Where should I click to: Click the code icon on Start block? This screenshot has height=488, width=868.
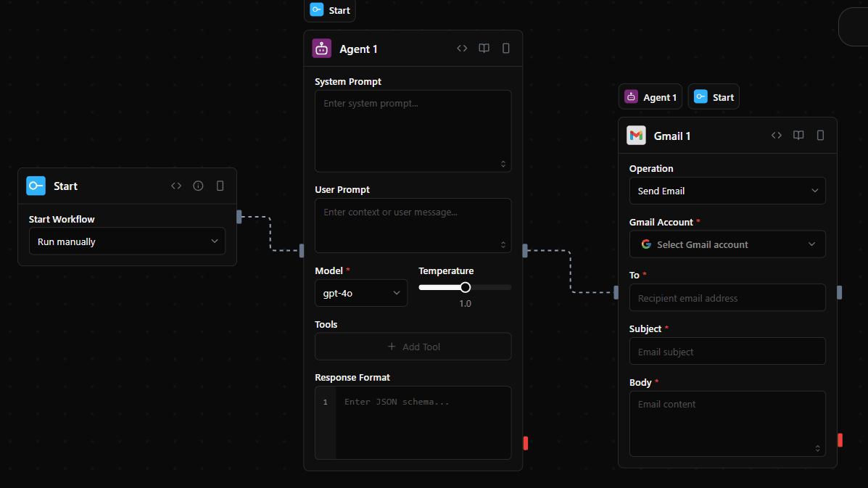[x=176, y=186]
